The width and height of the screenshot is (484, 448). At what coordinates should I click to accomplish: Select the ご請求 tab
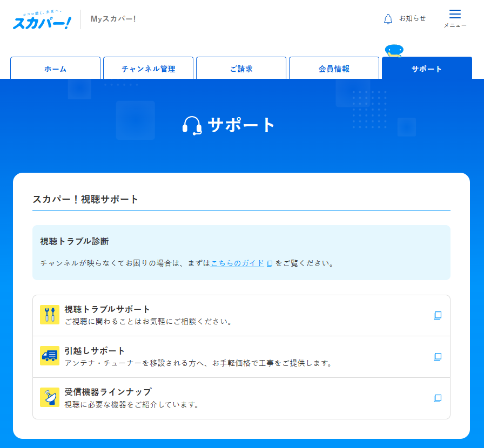241,69
